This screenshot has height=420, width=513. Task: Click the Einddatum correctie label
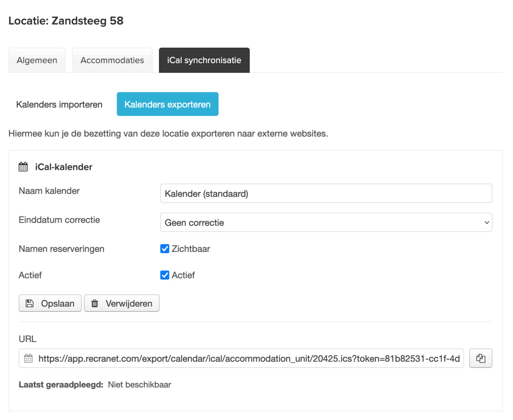[59, 220]
